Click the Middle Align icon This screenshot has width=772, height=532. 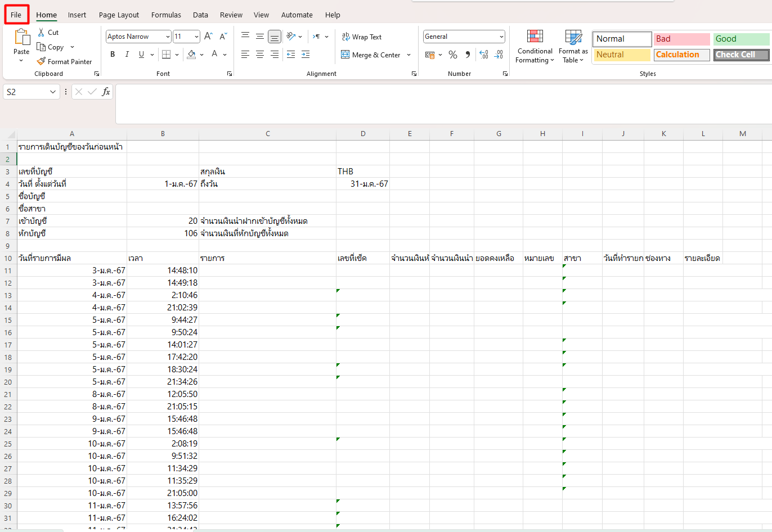click(260, 37)
